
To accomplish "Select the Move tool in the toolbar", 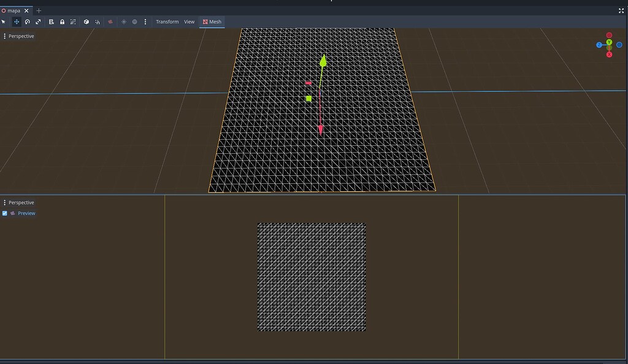I will pos(17,21).
